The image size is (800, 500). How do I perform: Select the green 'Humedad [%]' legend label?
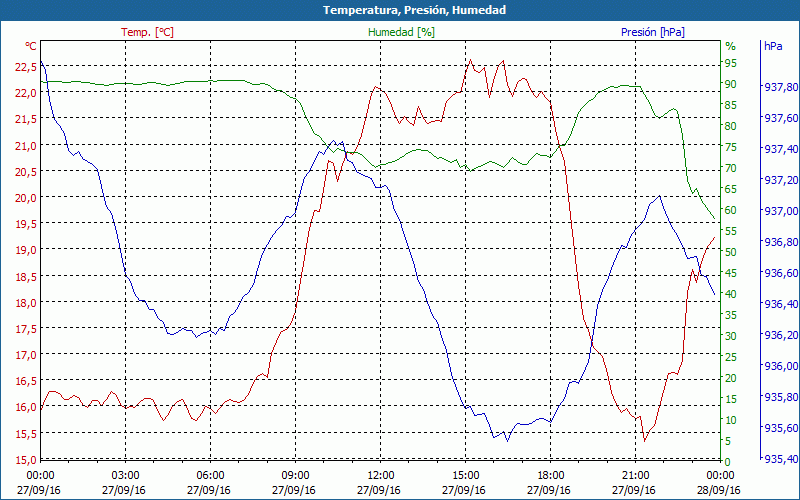(x=401, y=32)
